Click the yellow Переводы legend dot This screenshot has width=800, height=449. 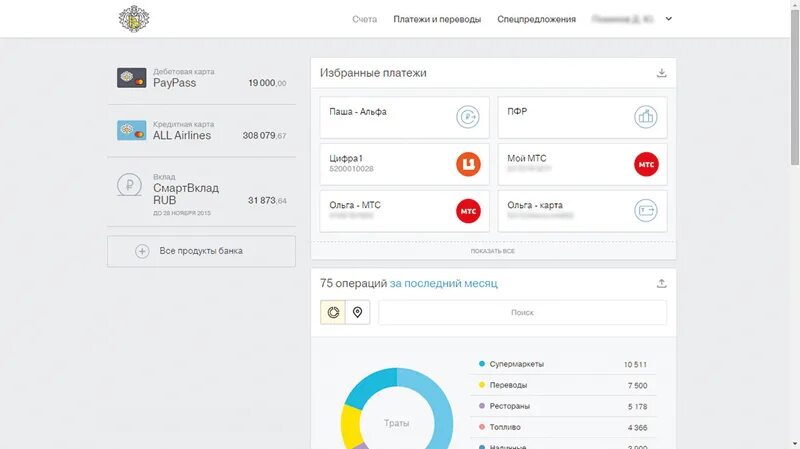(x=482, y=385)
